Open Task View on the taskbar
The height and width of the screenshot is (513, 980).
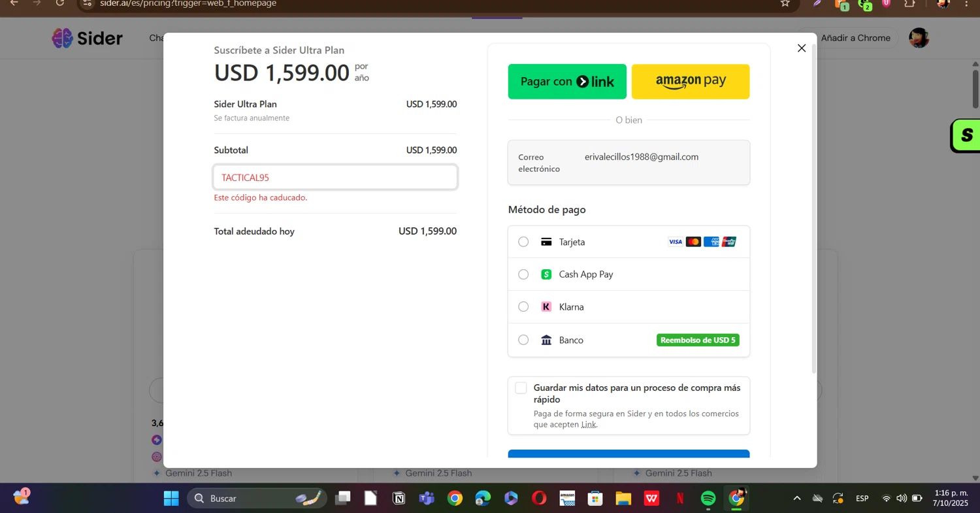tap(343, 499)
